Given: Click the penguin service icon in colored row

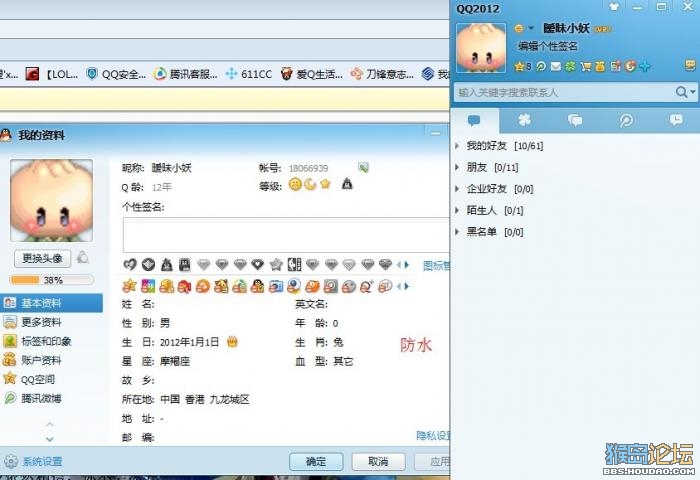Looking at the screenshot, I should [258, 286].
